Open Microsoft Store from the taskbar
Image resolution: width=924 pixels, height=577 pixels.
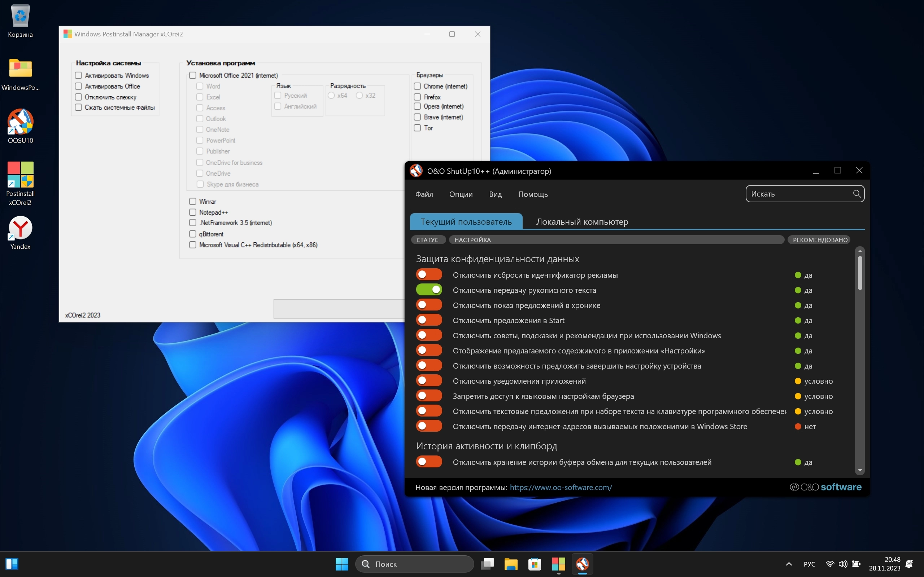pyautogui.click(x=535, y=564)
